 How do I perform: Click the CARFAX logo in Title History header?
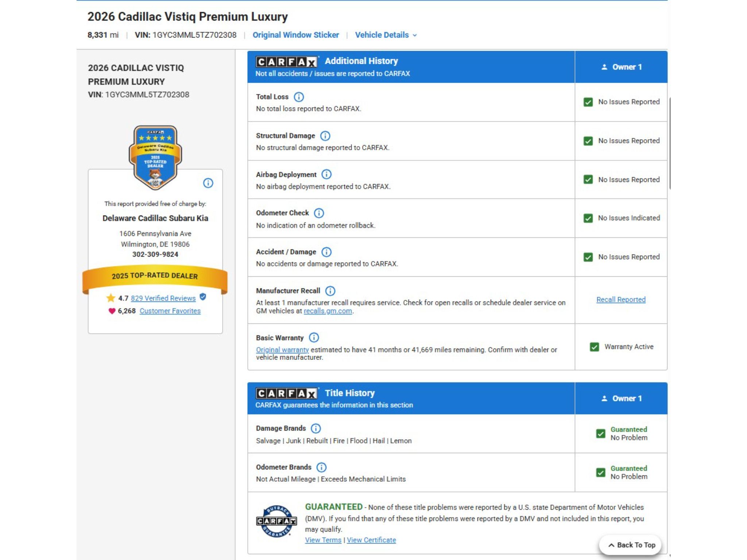(x=286, y=394)
